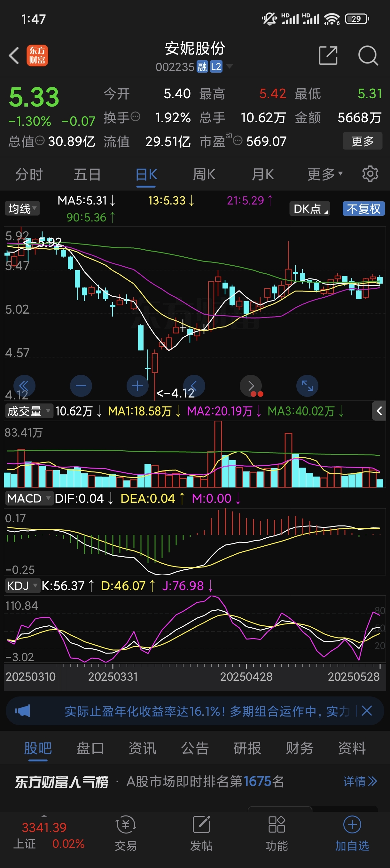Open the 股吧 tab
Screen dimensions: 390x868
tap(38, 748)
